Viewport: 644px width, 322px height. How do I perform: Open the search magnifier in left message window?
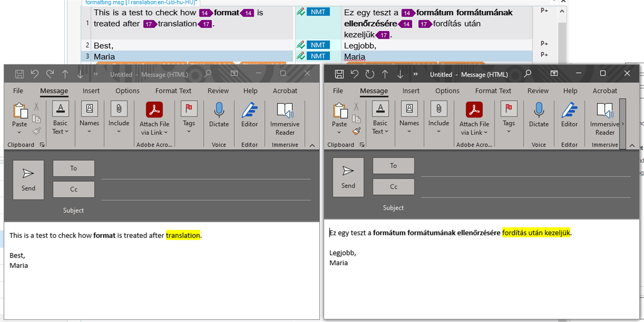208,74
